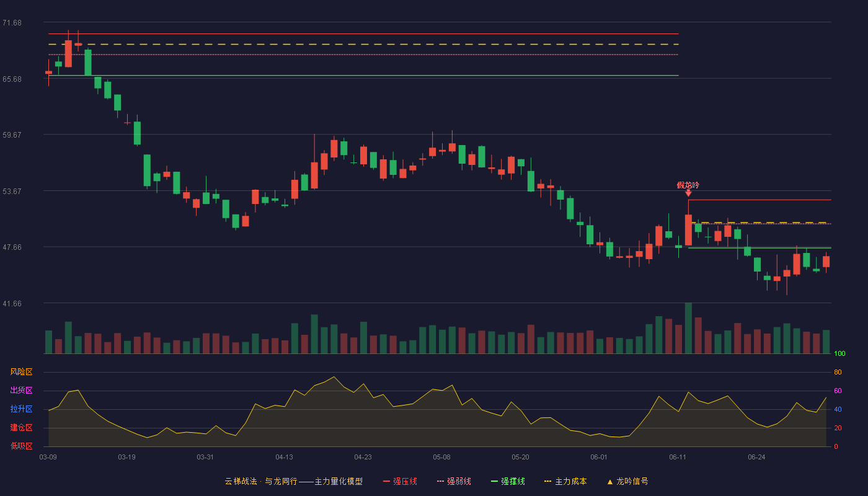Click the 06-01 date label
This screenshot has width=868, height=496.
coord(599,457)
